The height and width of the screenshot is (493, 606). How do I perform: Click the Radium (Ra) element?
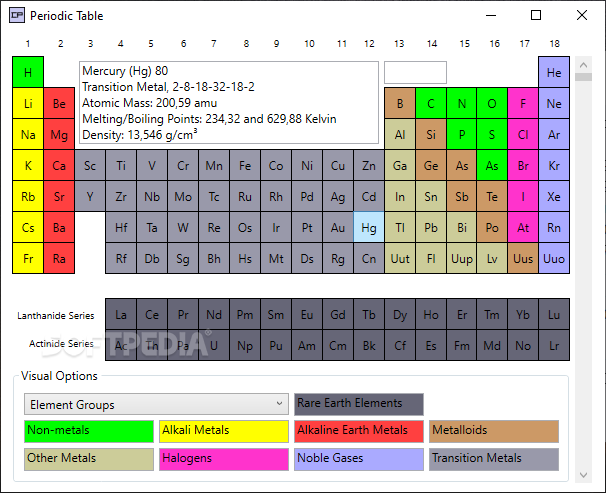pos(59,258)
